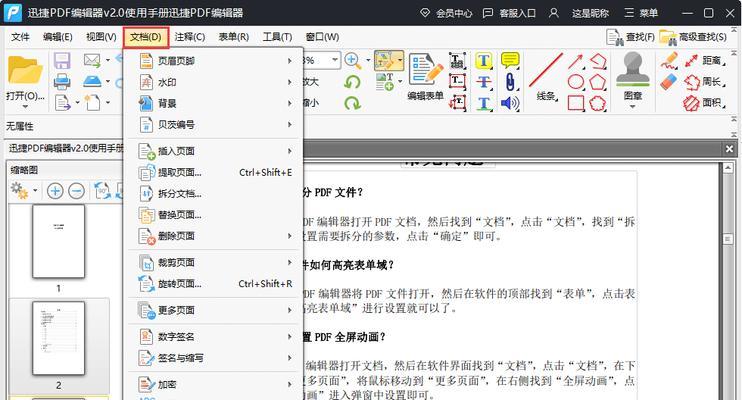Screen dimensions: 742x400
Task: Expand the zoom percentage dropdown
Action: (x=335, y=60)
